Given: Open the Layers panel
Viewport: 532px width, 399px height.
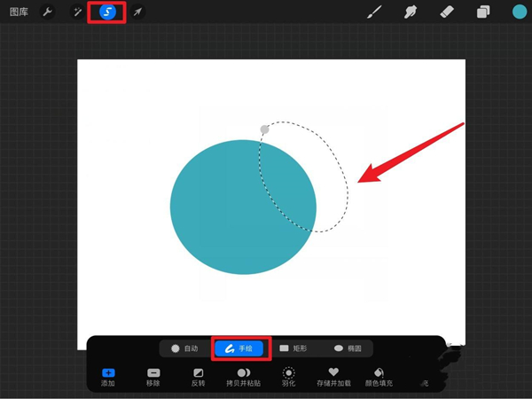Looking at the screenshot, I should [x=483, y=12].
